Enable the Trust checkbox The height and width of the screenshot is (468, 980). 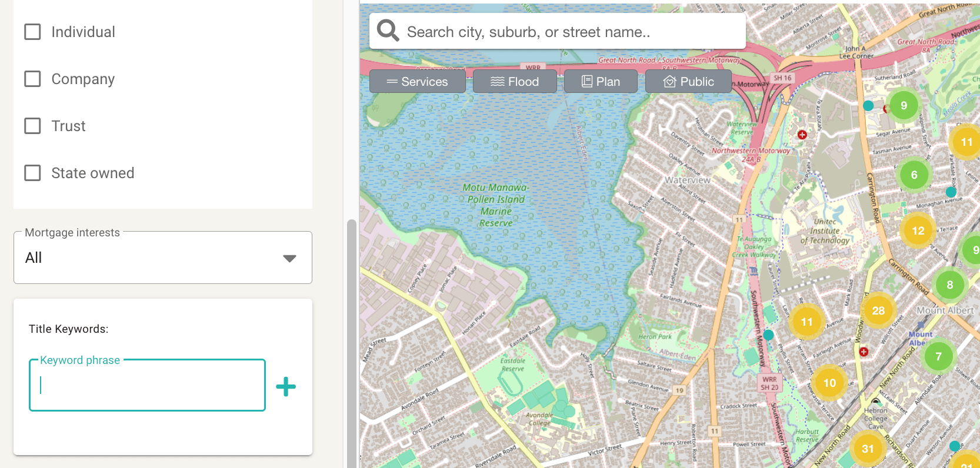coord(32,126)
